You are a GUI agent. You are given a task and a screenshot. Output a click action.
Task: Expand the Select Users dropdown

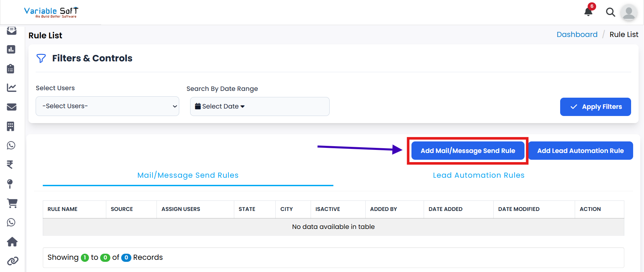[x=107, y=106]
